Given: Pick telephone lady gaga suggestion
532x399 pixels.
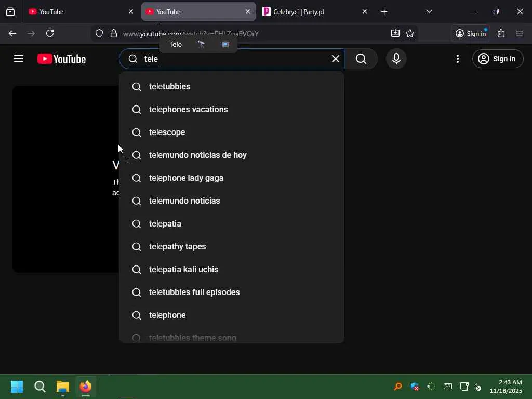Looking at the screenshot, I should click(x=231, y=178).
